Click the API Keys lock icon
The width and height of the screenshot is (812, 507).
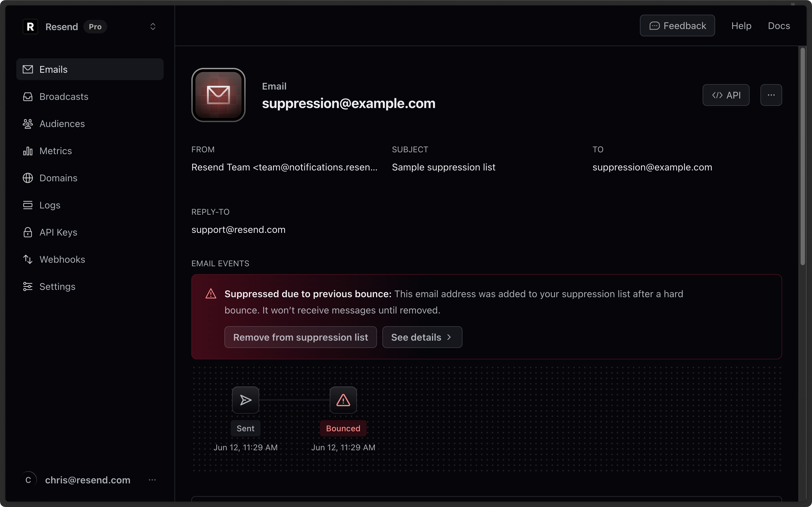tap(28, 232)
